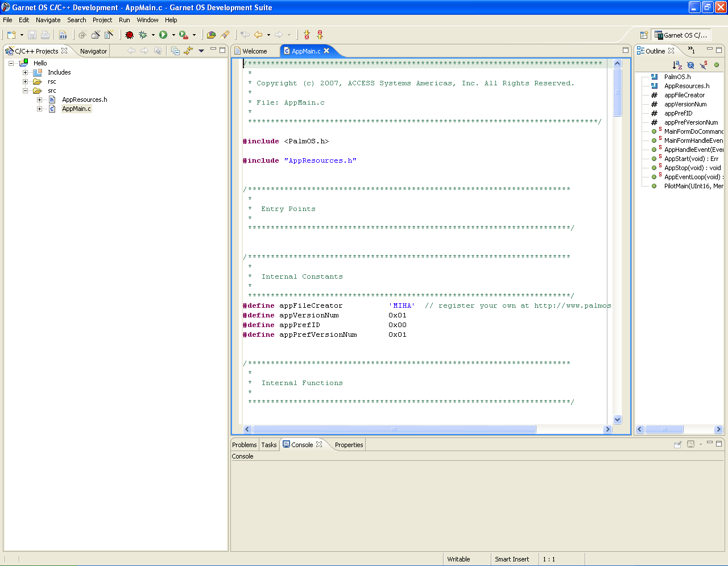Click the New wizard toolbar icon

click(11, 35)
